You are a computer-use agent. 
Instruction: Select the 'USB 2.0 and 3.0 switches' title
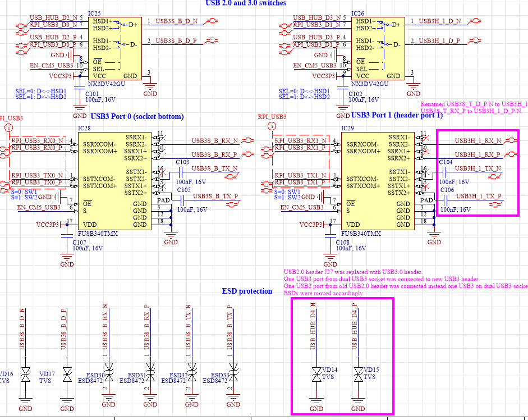246,3
